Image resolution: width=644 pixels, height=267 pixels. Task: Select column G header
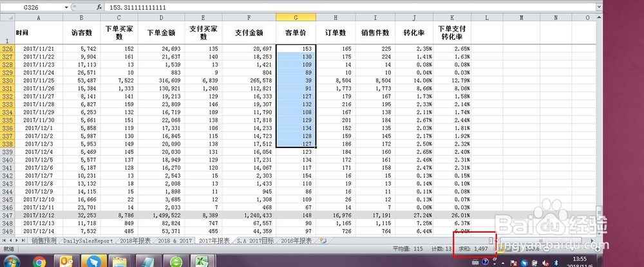tap(296, 17)
